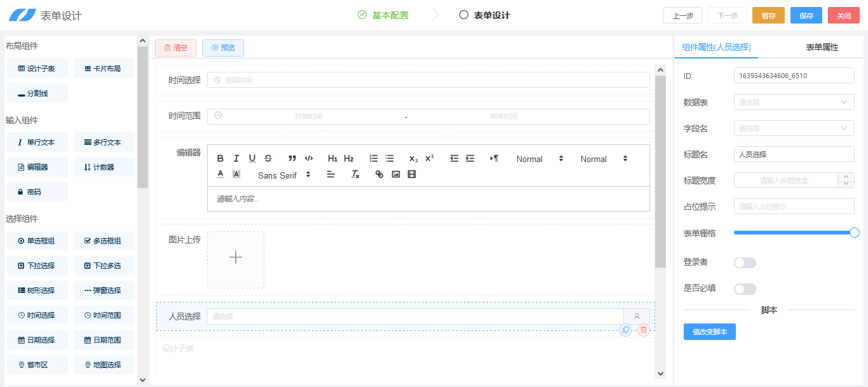Screen dimensions: 868x387
Task: Insert an image via the editor toolbar
Action: 396,174
